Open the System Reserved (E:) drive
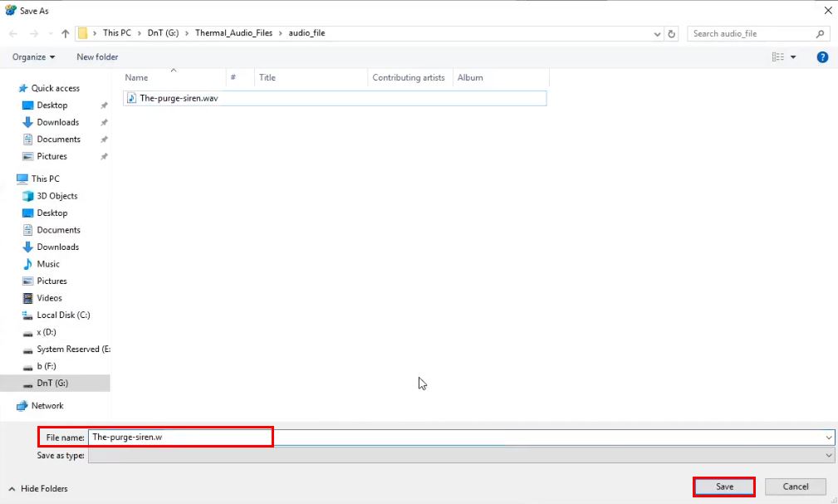This screenshot has height=504, width=838. [73, 350]
